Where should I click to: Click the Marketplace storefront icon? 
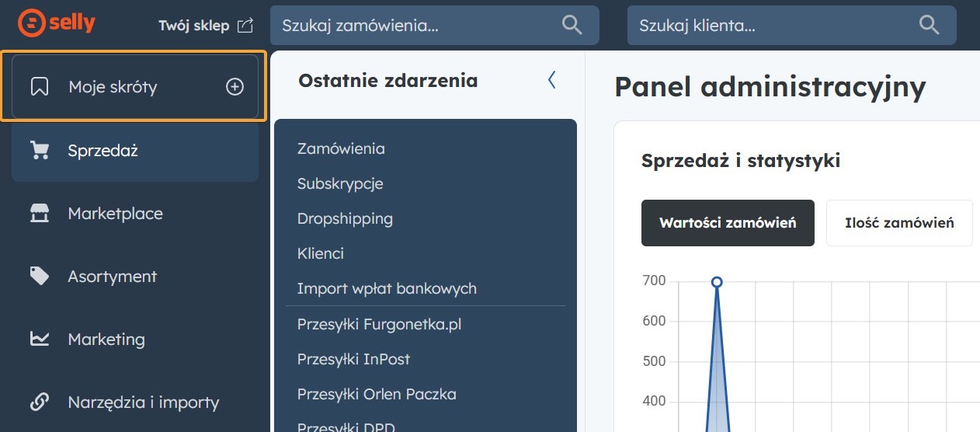40,214
